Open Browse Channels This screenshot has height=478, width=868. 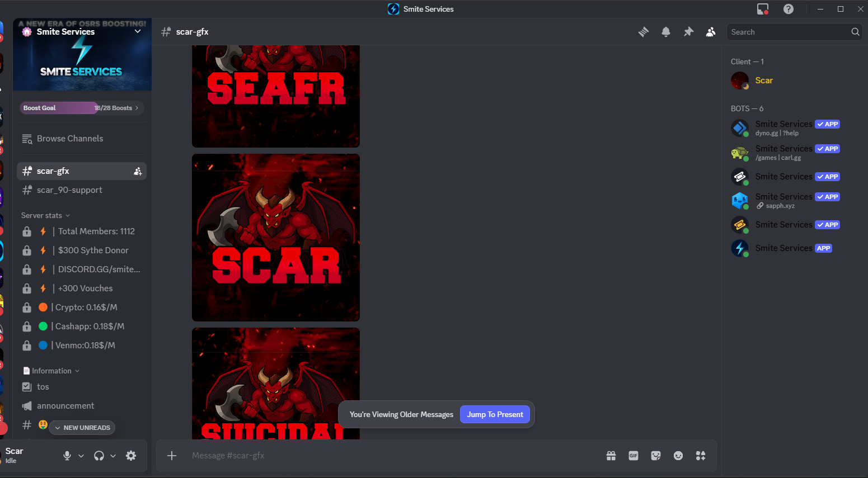coord(82,139)
